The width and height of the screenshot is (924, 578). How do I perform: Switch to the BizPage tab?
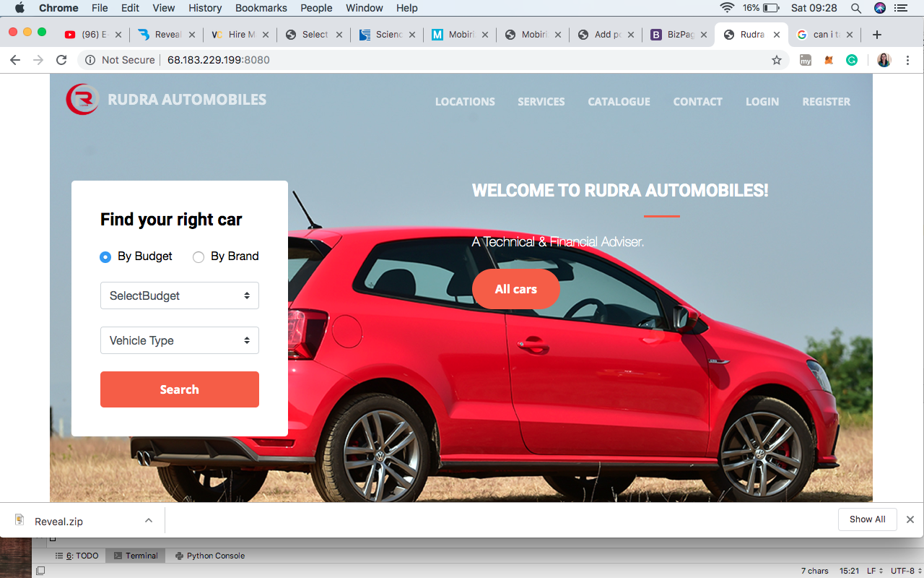click(679, 35)
